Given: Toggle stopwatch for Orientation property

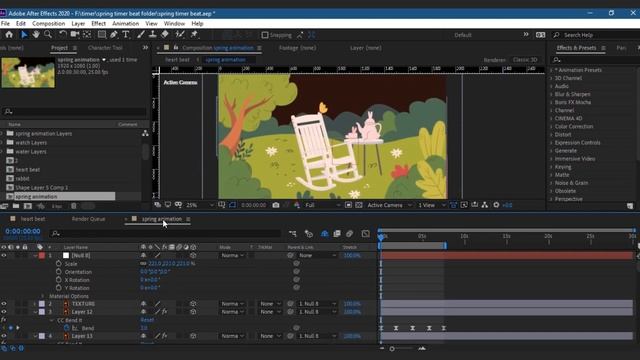Looking at the screenshot, I should (x=59, y=272).
